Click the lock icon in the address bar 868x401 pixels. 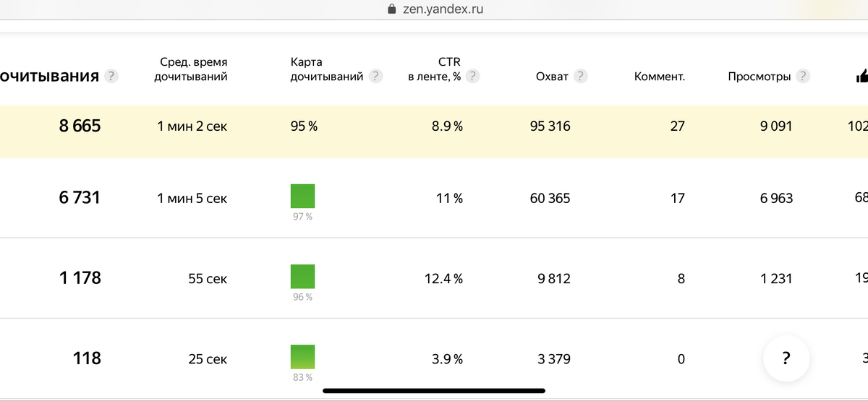[x=392, y=9]
